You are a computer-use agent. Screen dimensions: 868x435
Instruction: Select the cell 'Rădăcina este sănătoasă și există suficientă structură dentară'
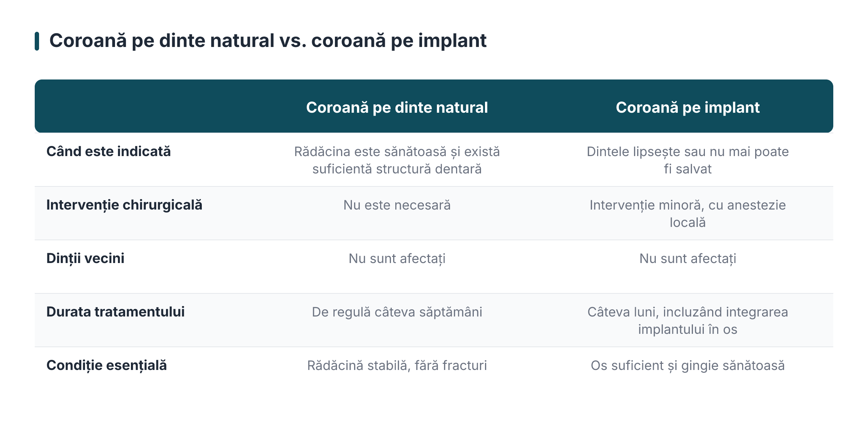397,160
